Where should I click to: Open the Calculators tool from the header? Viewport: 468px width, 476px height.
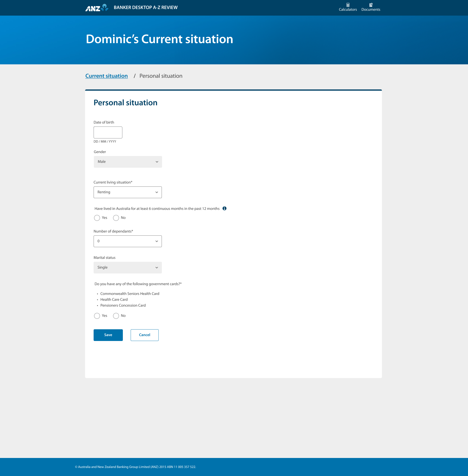348,7
